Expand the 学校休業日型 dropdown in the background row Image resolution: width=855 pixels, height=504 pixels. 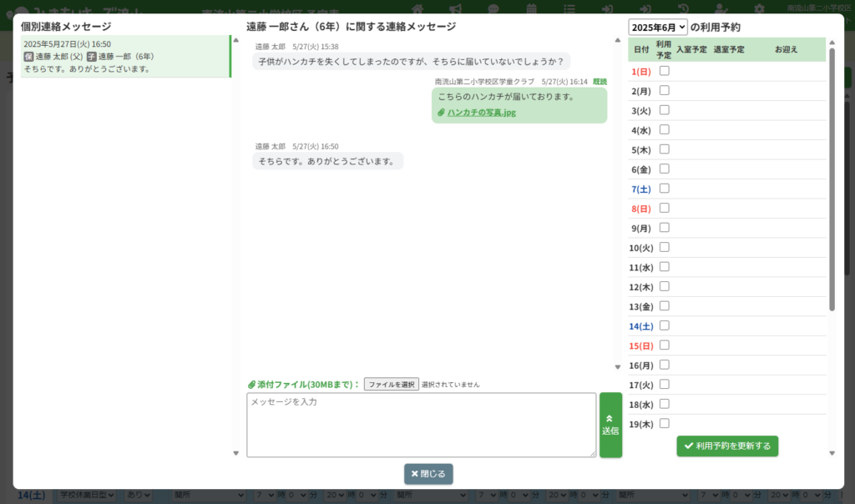coord(86,495)
